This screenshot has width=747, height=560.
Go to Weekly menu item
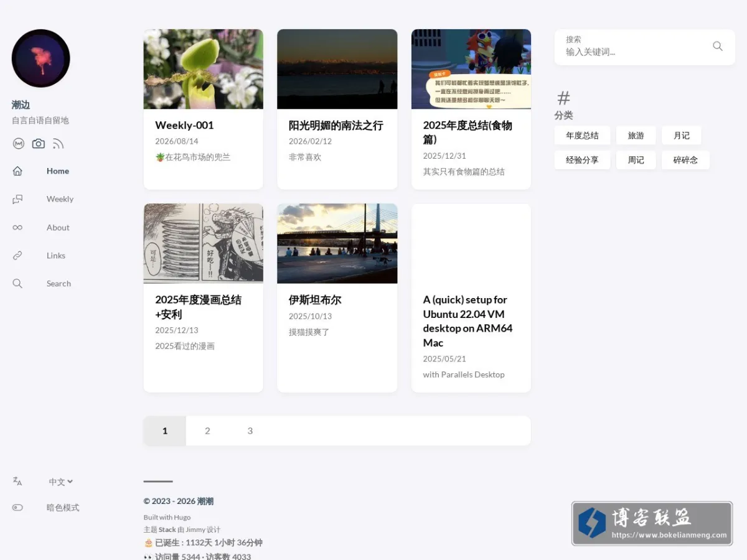(60, 199)
